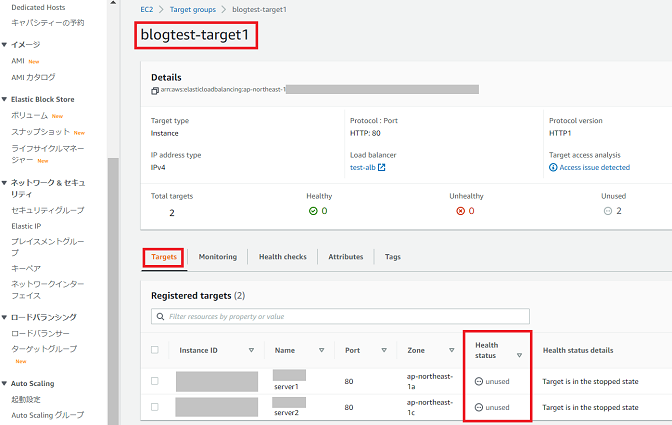Open Auto Scaling グループ in sidebar
Image resolution: width=672 pixels, height=425 pixels.
(48, 415)
